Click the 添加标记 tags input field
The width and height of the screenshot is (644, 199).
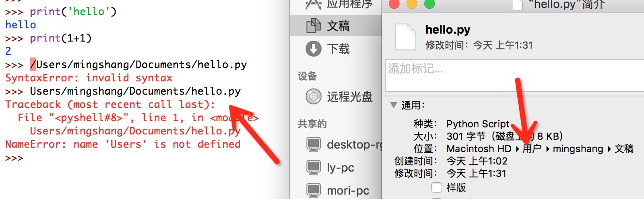(x=515, y=76)
